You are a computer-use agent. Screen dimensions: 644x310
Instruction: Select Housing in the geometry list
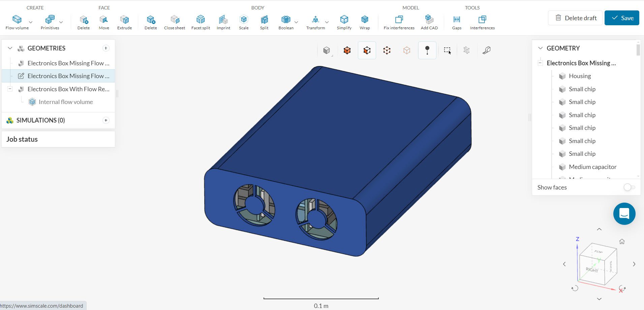[x=580, y=76]
